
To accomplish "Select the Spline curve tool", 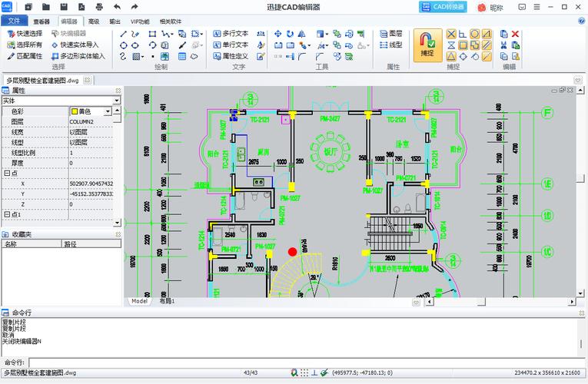I will tap(123, 57).
